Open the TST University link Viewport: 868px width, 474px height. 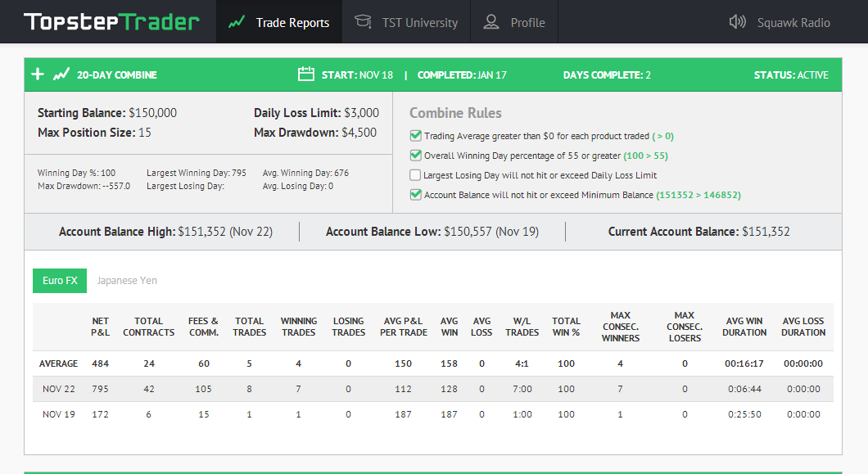[x=406, y=21]
